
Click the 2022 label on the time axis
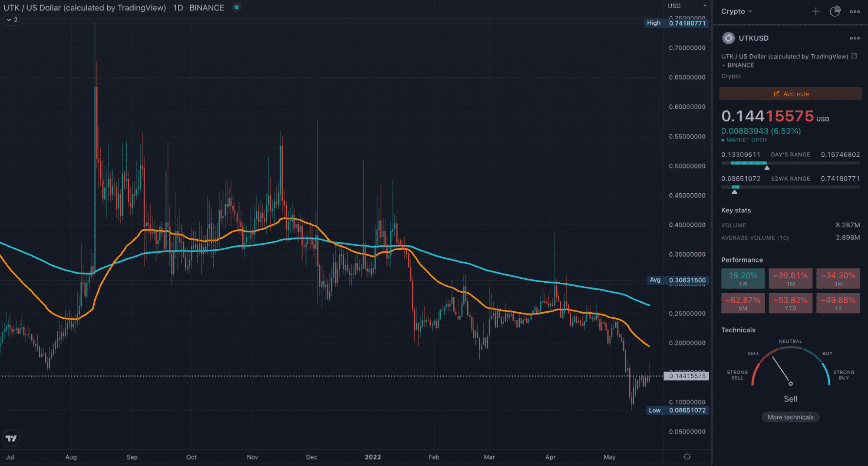tap(373, 457)
